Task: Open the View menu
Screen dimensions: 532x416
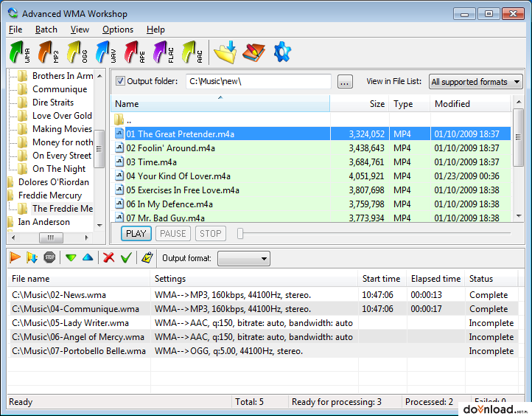Action: click(80, 30)
